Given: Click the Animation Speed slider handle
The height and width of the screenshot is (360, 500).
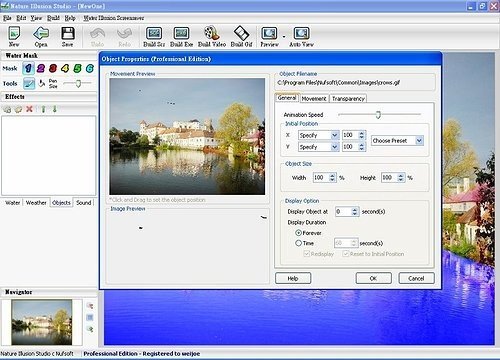Looking at the screenshot, I should pos(378,115).
